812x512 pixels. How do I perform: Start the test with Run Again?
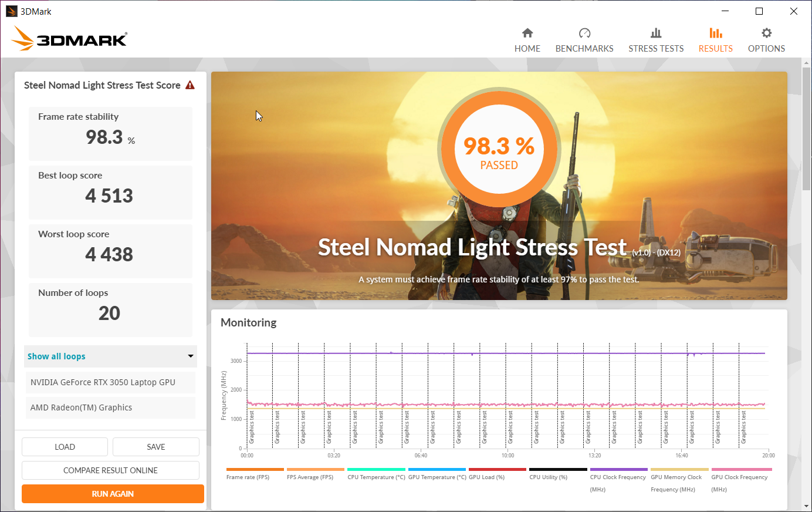pos(113,494)
